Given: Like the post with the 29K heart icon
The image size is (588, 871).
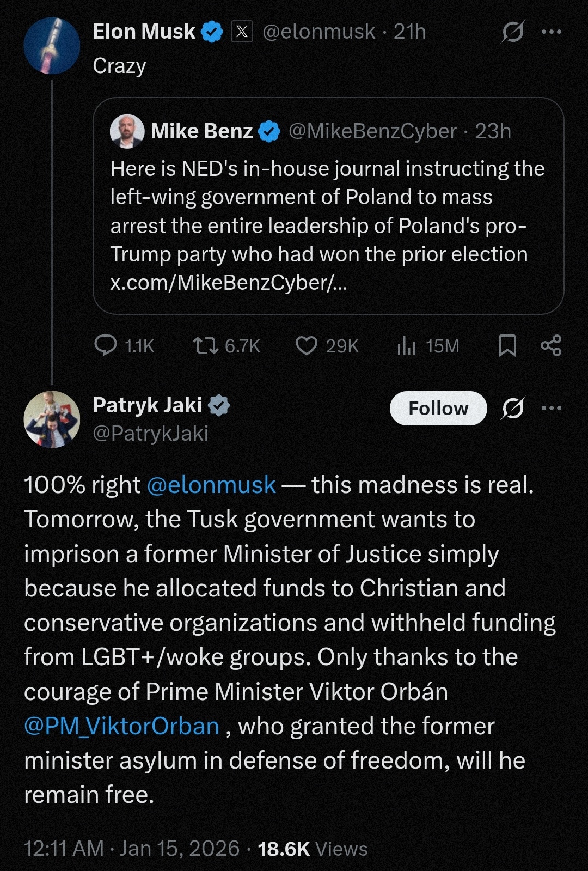Looking at the screenshot, I should pos(307,345).
